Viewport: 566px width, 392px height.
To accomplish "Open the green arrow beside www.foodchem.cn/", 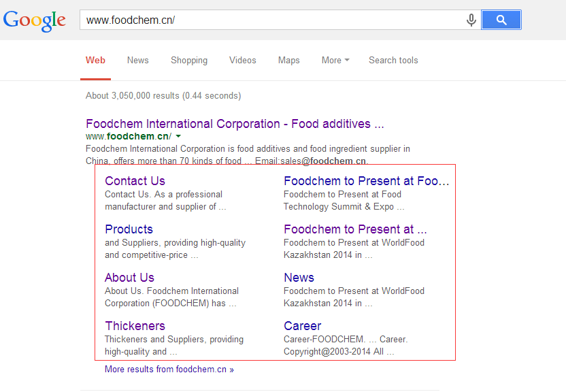I will 178,136.
